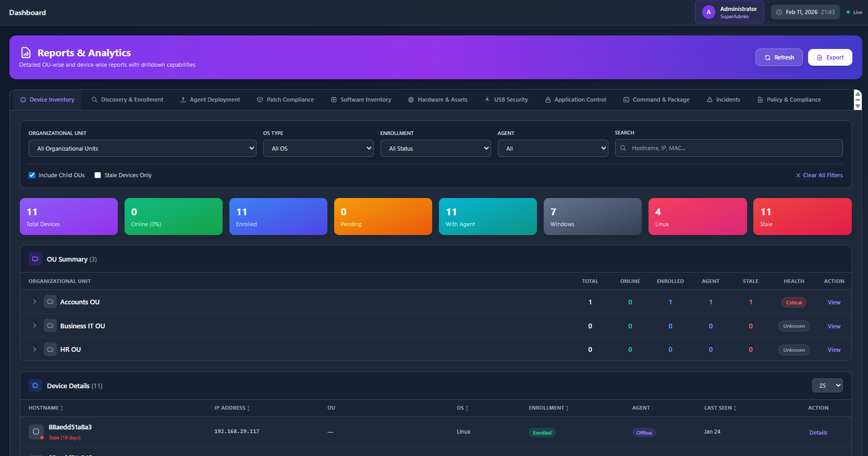Viewport: 868px width, 456px height.
Task: Click the Accounts OU folder icon
Action: [x=50, y=302]
